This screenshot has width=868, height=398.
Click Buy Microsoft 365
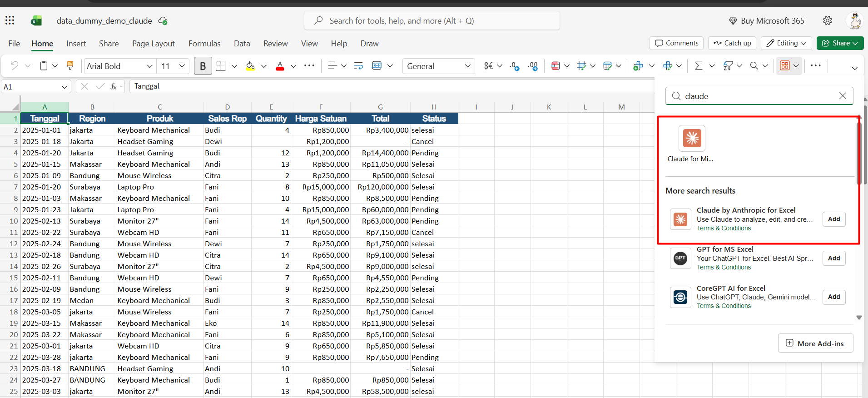(767, 21)
